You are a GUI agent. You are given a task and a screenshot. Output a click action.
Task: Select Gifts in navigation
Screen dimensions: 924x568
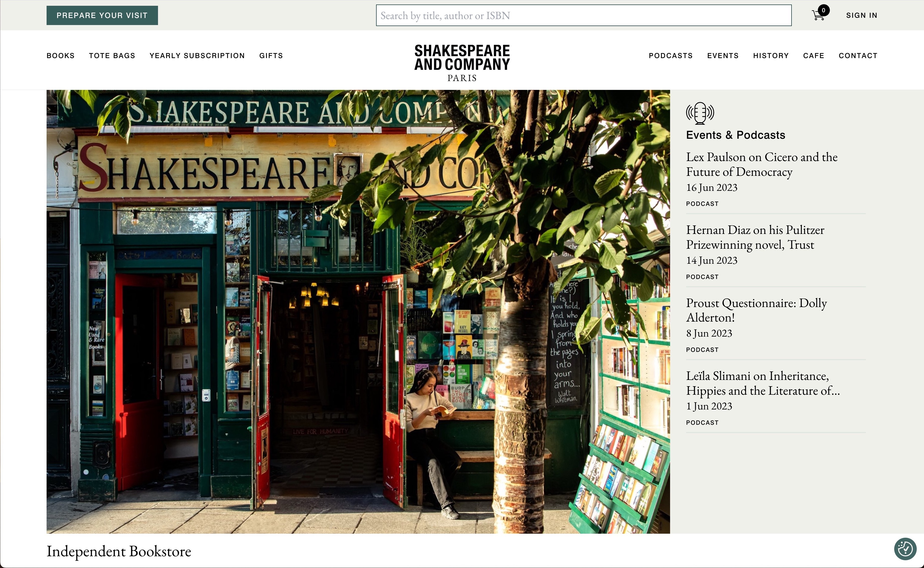271,56
